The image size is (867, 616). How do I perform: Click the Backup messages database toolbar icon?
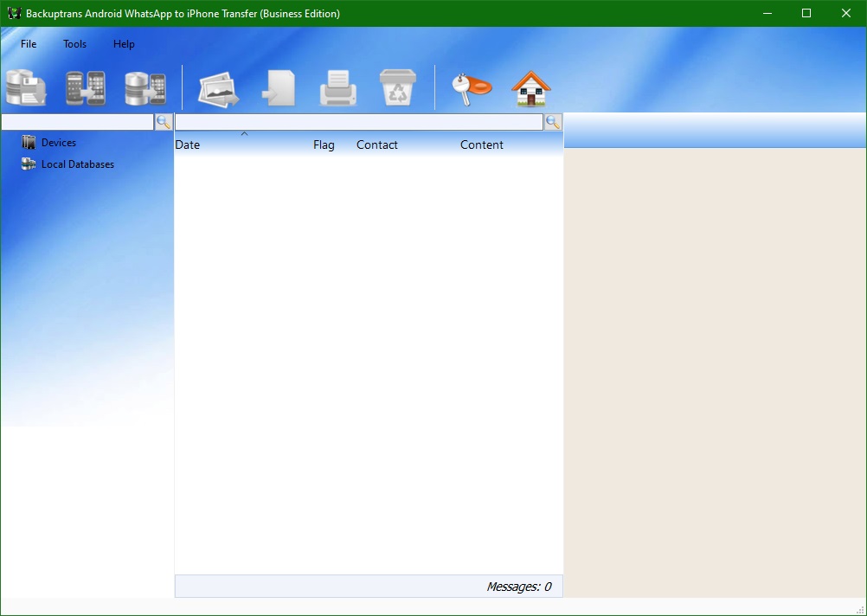(x=26, y=87)
